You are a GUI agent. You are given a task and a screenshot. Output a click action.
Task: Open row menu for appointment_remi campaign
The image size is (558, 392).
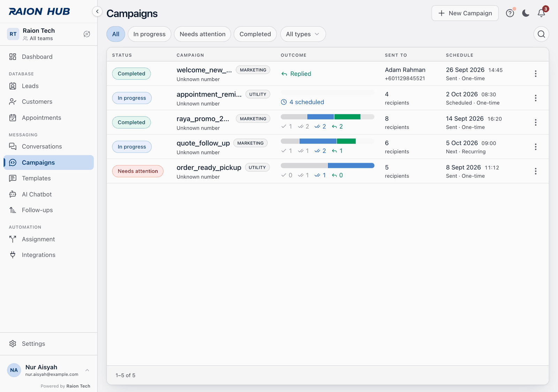point(536,98)
